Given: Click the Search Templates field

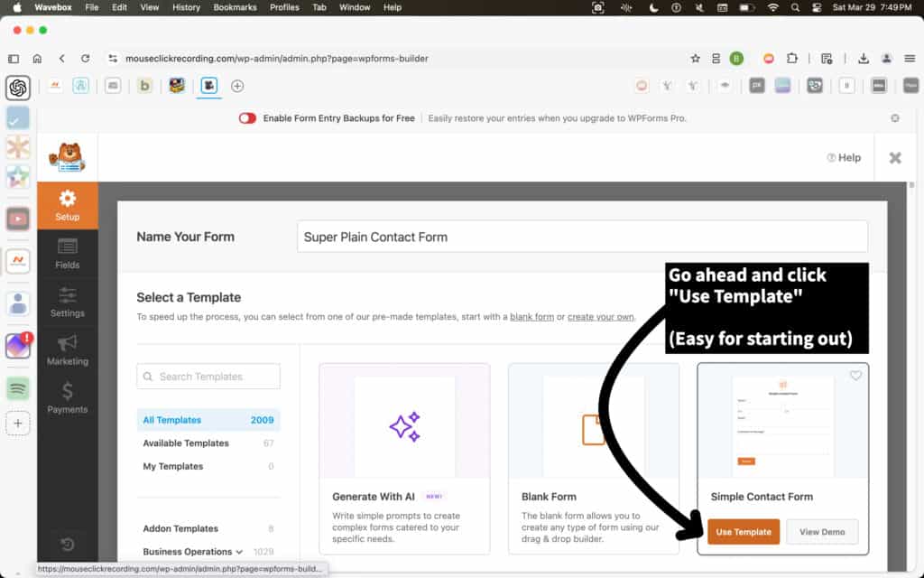Looking at the screenshot, I should click(x=208, y=377).
